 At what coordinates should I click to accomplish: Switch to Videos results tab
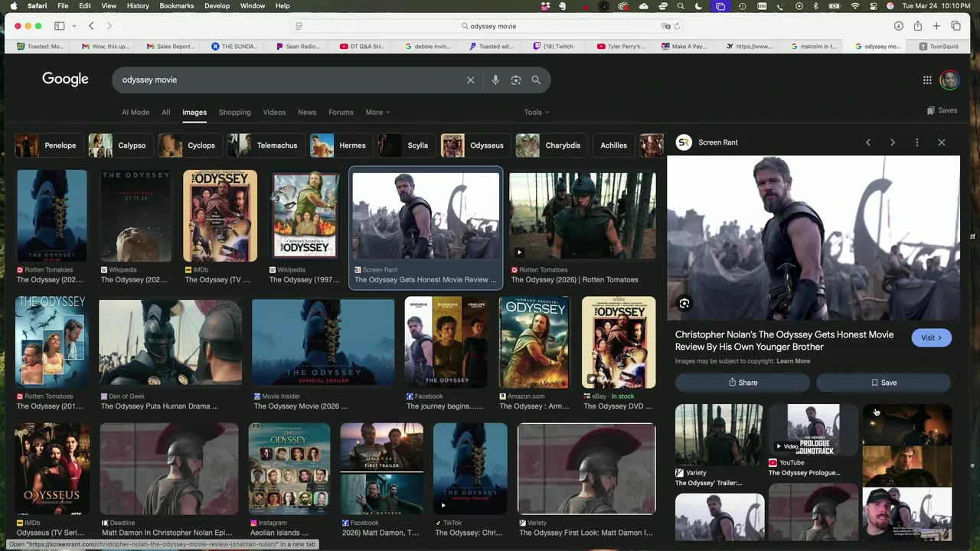coord(274,112)
